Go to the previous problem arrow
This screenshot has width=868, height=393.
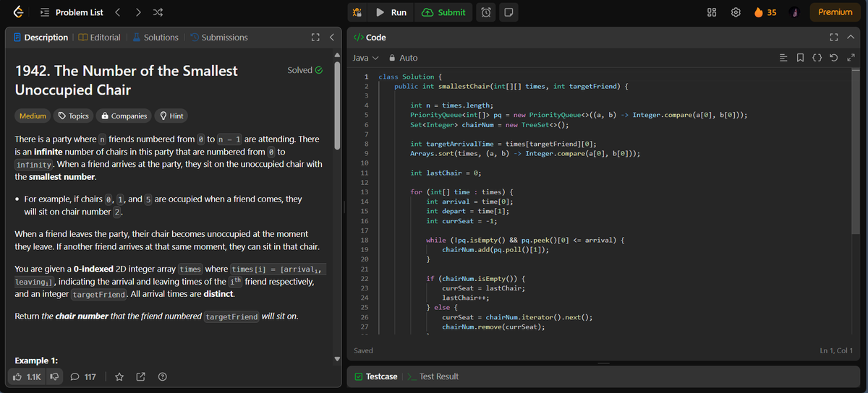coord(118,12)
